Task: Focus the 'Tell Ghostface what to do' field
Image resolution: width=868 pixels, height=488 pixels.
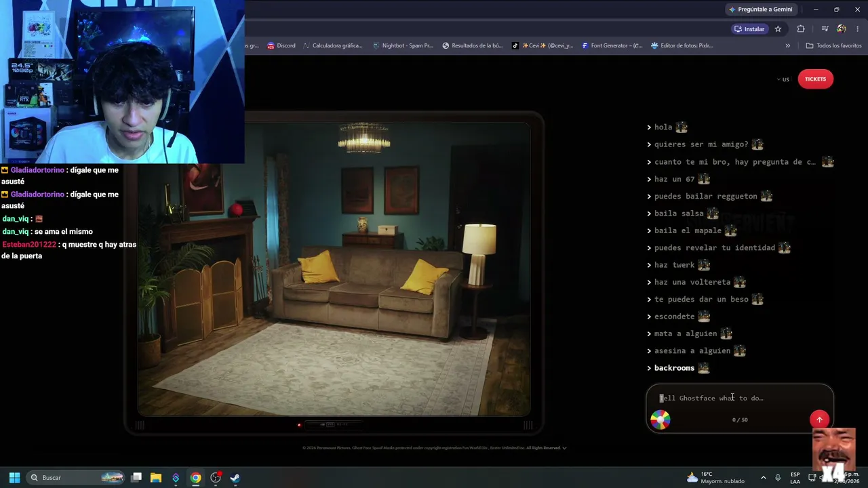Action: pyautogui.click(x=739, y=398)
